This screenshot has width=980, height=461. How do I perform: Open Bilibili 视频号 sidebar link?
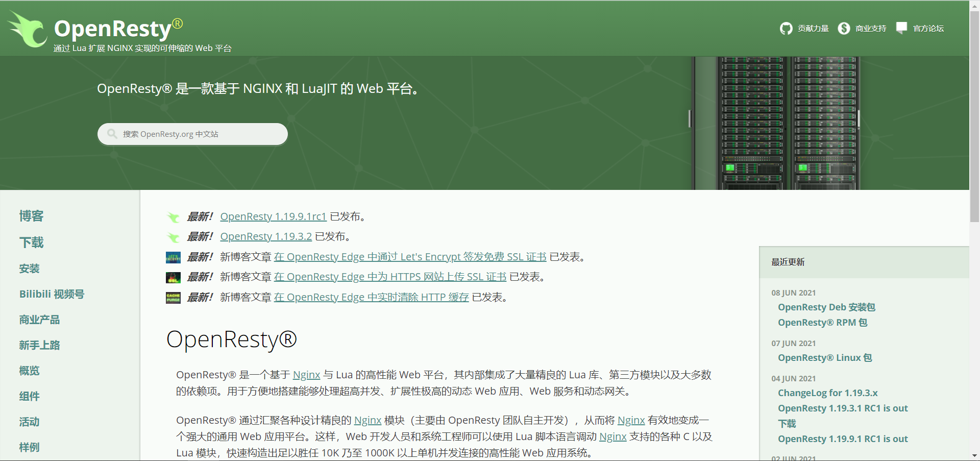(x=52, y=294)
